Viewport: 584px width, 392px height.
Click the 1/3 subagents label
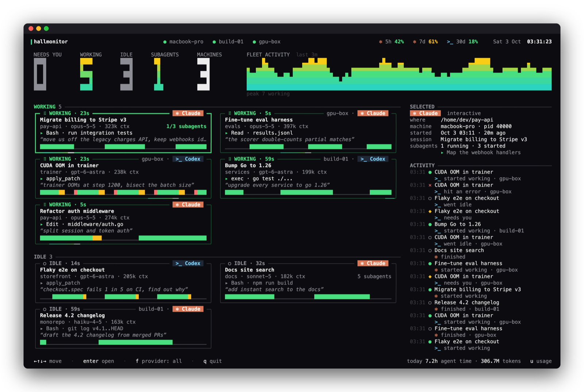pos(186,127)
